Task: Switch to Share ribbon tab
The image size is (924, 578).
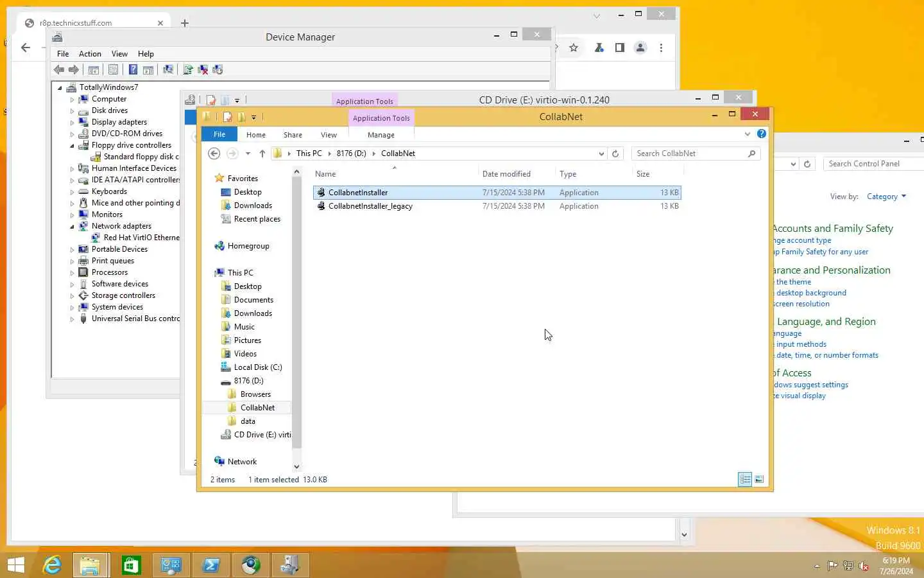Action: coord(293,135)
